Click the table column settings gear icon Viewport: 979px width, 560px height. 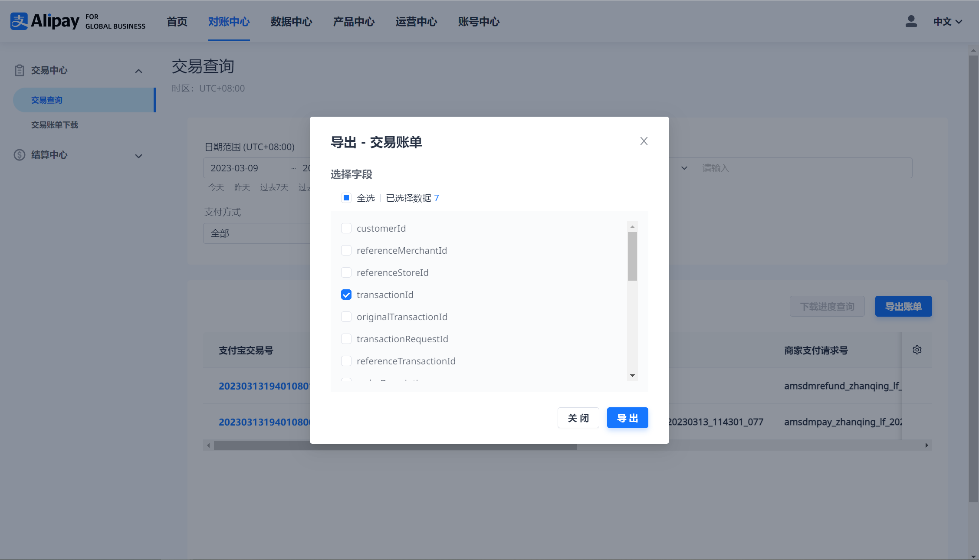point(917,350)
